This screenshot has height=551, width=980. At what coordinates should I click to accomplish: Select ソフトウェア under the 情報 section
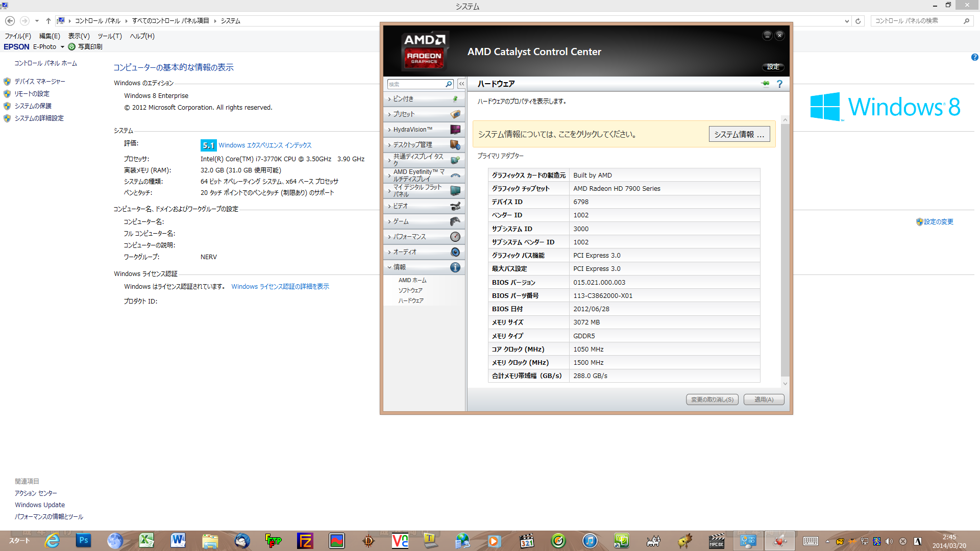tap(410, 290)
